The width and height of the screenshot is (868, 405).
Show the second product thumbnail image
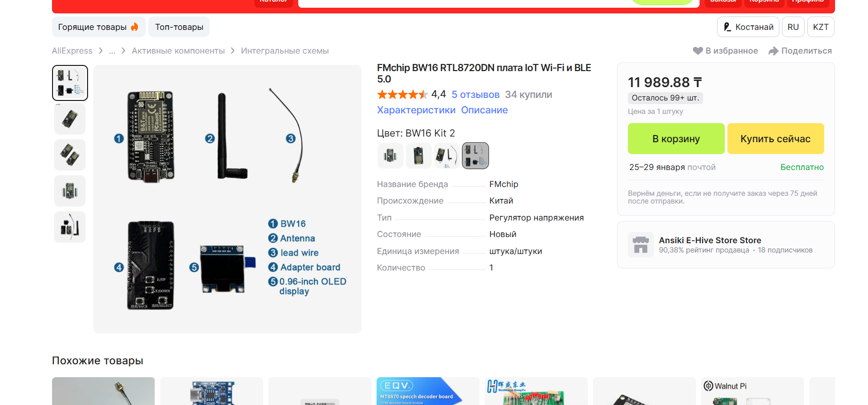pyautogui.click(x=70, y=119)
